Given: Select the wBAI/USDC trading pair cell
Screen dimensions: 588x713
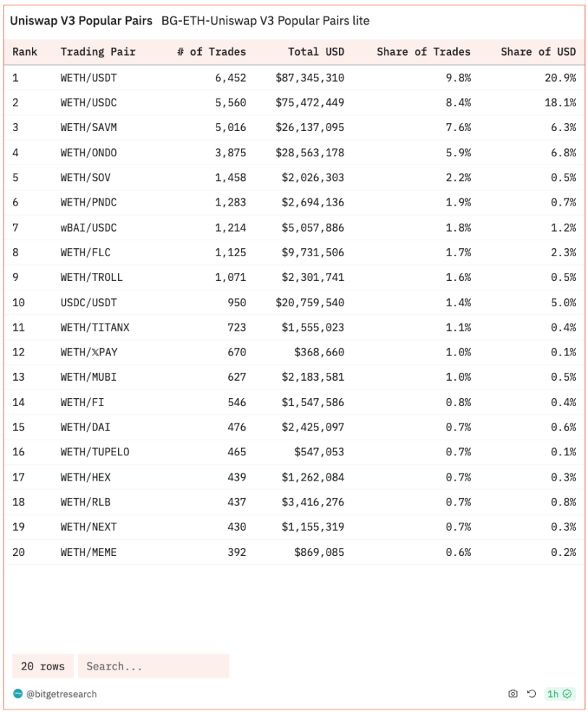Looking at the screenshot, I should click(x=88, y=227).
